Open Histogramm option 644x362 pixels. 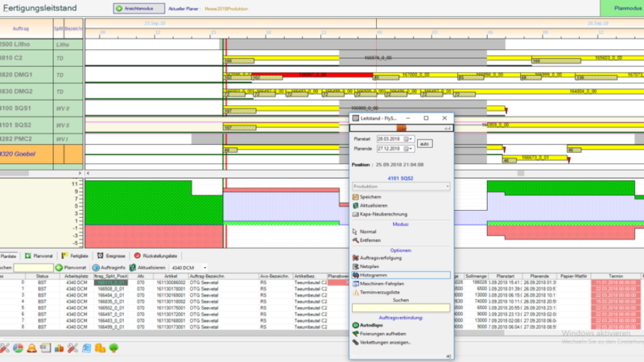pyautogui.click(x=400, y=275)
